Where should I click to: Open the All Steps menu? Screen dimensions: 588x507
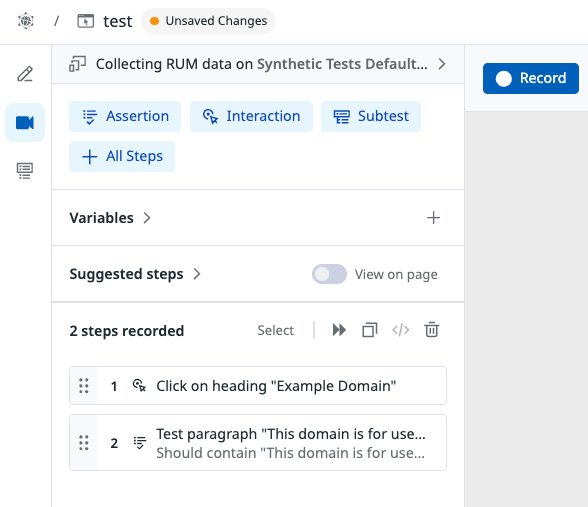point(122,156)
